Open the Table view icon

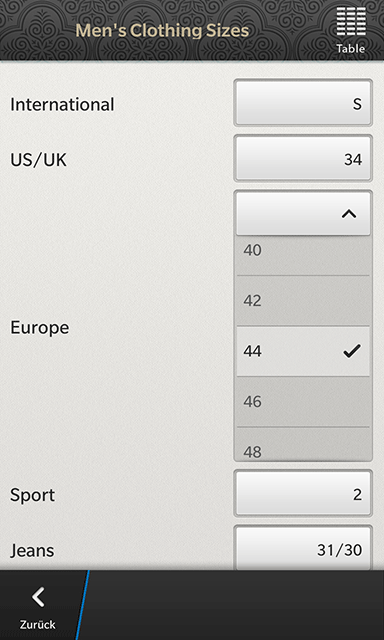point(351,22)
